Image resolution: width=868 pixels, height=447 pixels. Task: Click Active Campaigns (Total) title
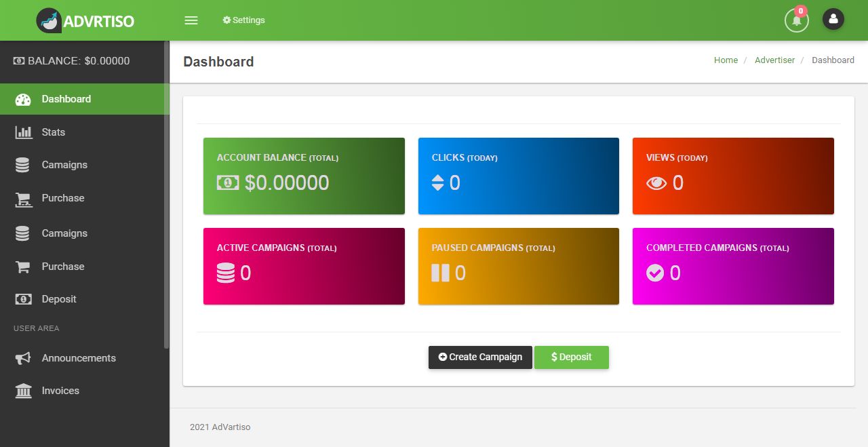pyautogui.click(x=277, y=248)
